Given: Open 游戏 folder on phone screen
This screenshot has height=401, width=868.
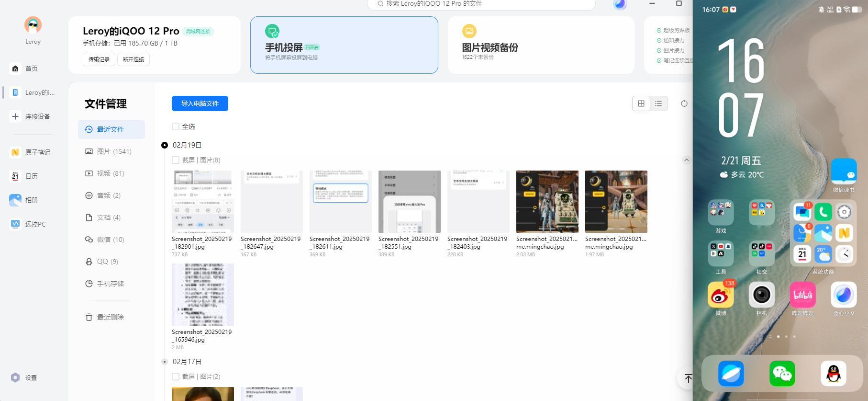Looking at the screenshot, I should pos(721,213).
